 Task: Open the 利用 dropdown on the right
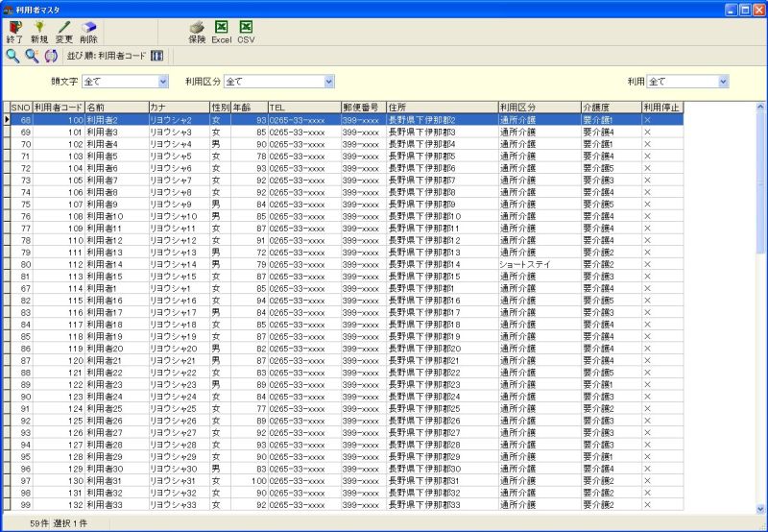click(x=723, y=82)
